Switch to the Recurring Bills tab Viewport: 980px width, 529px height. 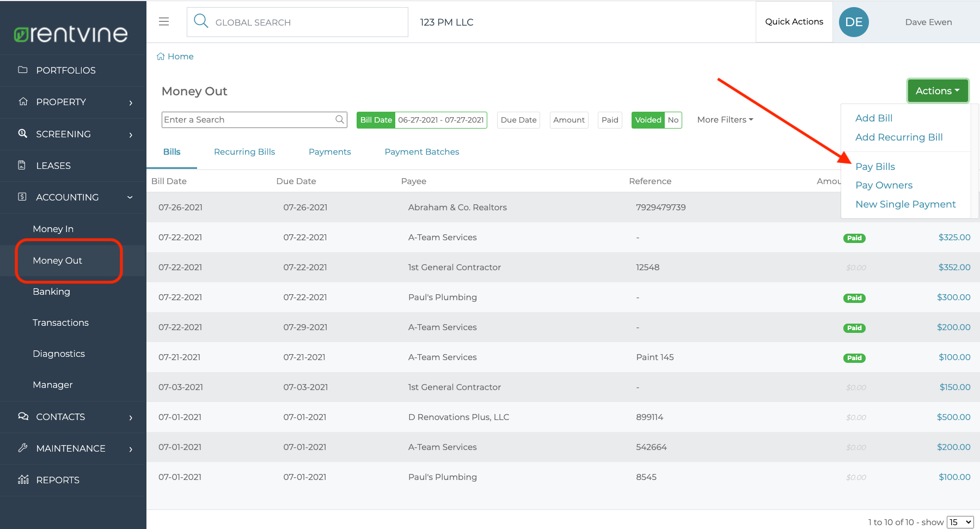244,152
